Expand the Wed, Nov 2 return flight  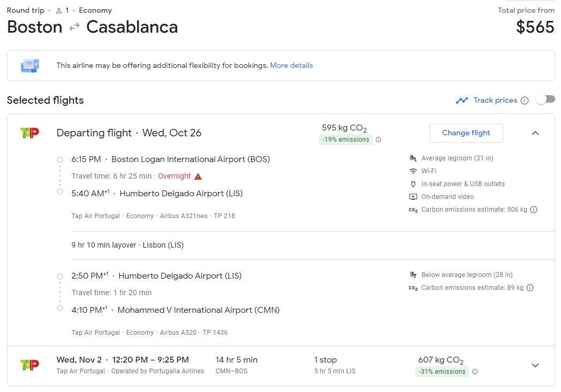535,365
